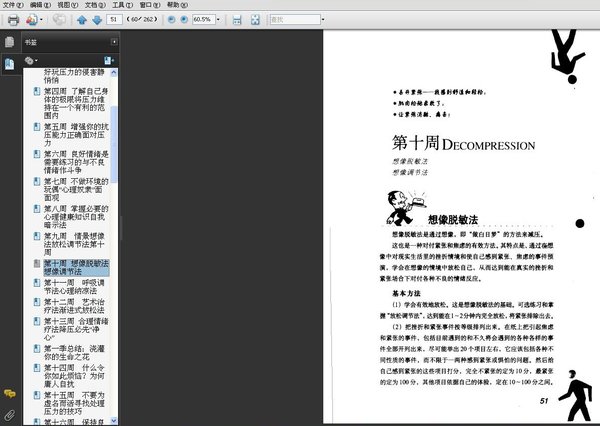Click the bookmark list scroll up arrow
600x426 pixels.
point(114,72)
